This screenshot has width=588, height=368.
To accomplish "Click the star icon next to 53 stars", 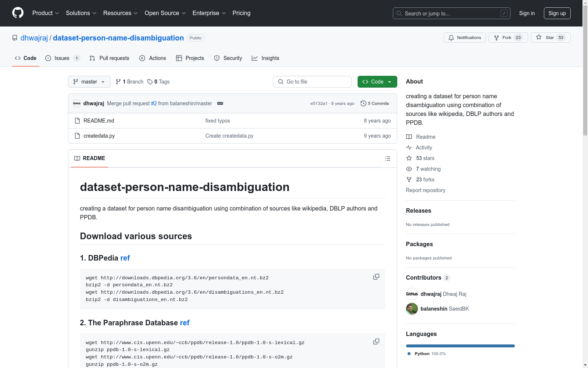I will pyautogui.click(x=409, y=158).
